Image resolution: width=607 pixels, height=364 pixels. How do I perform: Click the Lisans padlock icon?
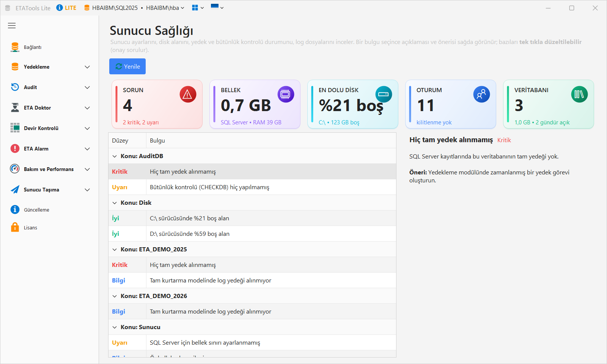[x=15, y=227]
